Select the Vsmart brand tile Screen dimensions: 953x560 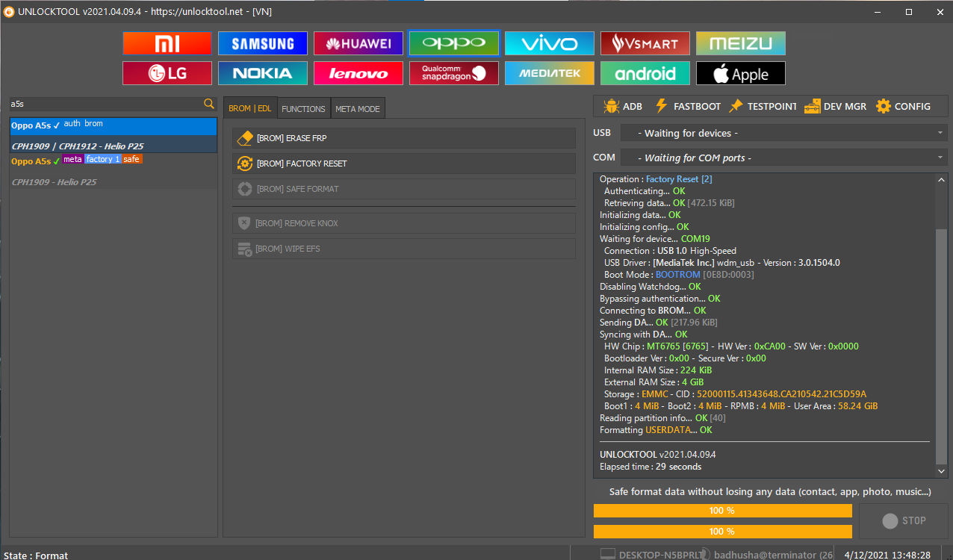(x=645, y=43)
